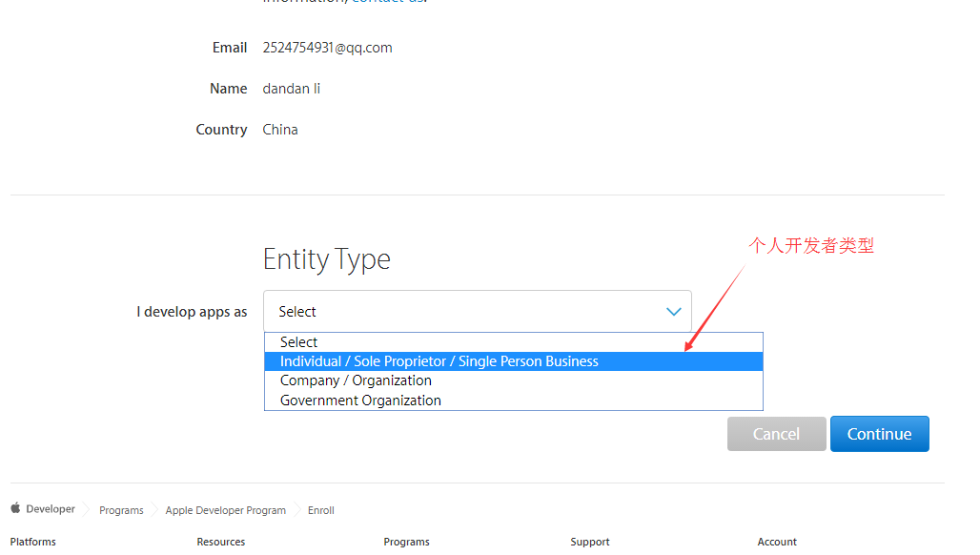Go to Apple Developer Program breadcrumb
Image resolution: width=980 pixels, height=555 pixels.
click(225, 510)
